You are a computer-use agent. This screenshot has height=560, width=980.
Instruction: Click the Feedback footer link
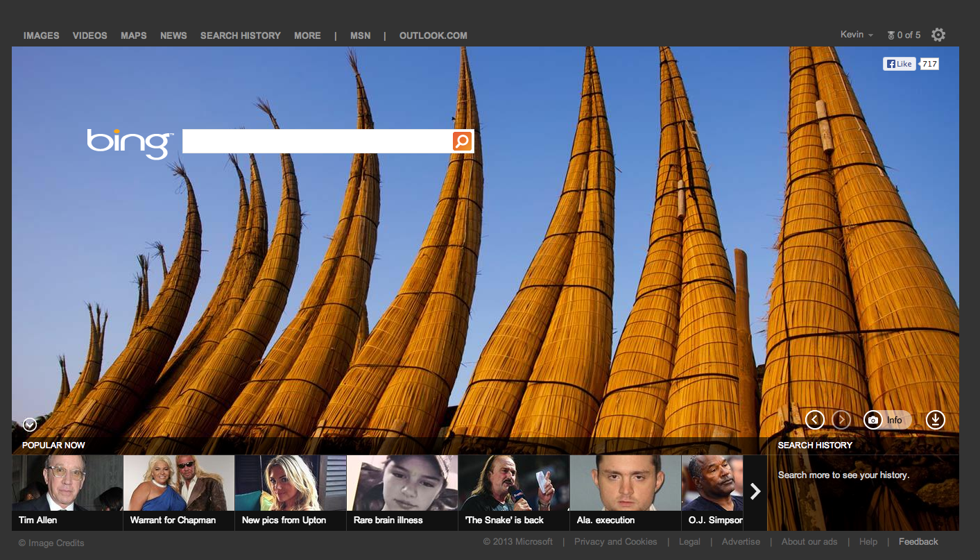(x=918, y=541)
